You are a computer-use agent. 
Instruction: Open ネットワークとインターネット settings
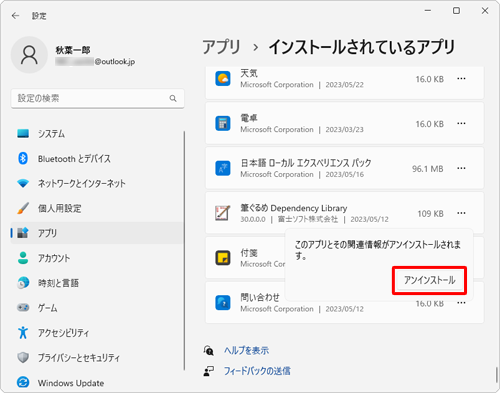(97, 183)
